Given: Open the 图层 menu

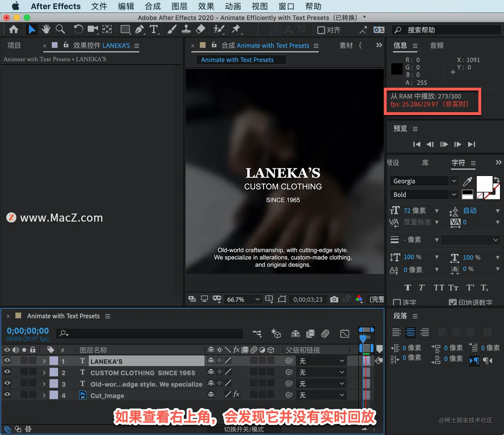Looking at the screenshot, I should click(179, 6).
